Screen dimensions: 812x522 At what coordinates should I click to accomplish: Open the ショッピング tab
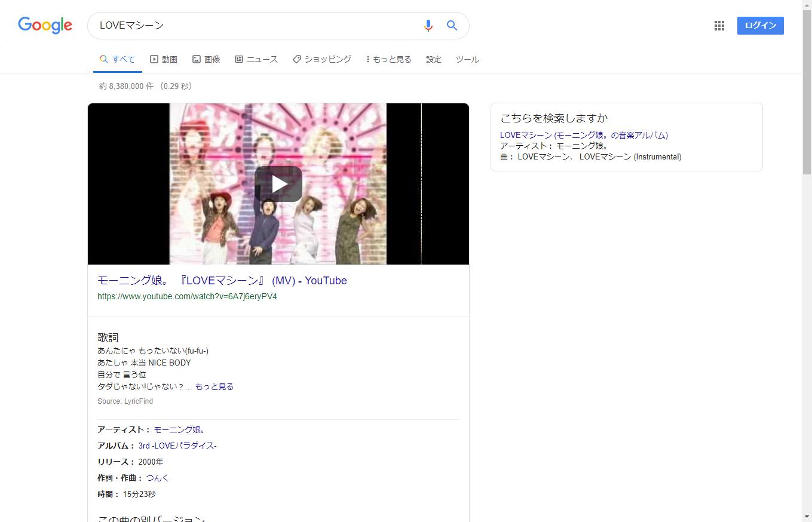pos(322,59)
